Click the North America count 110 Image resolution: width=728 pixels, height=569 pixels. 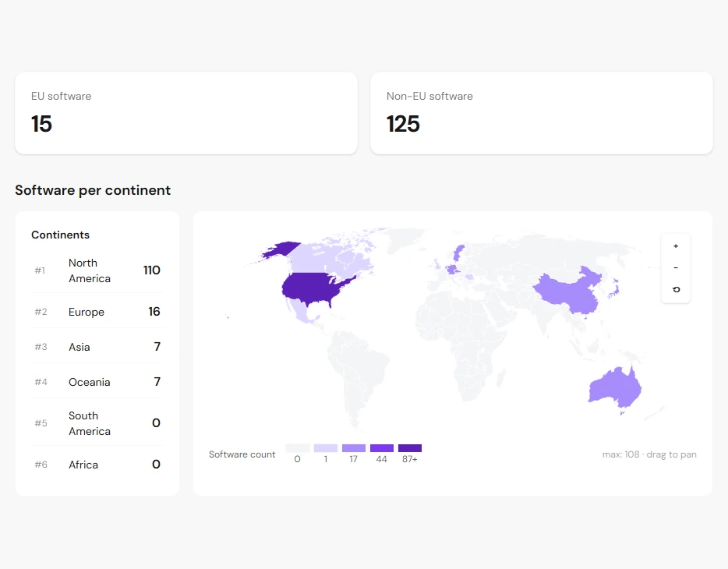tap(152, 270)
